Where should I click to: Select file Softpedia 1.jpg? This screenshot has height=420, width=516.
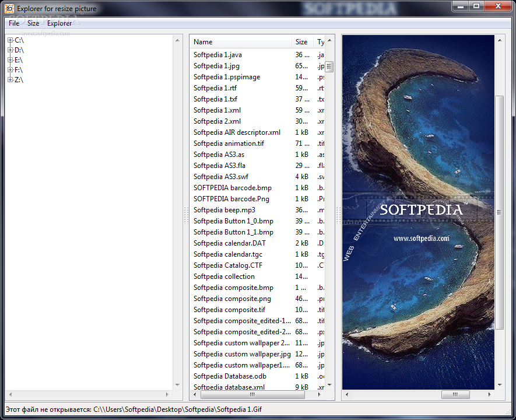click(x=216, y=66)
